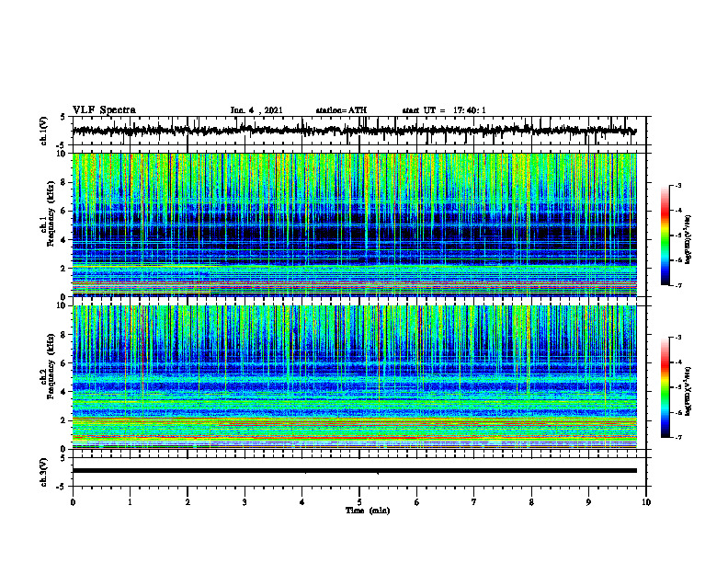Viewport: 728px width, 563px height.
Task: Click time axis tick label "4"
Action: coord(302,502)
